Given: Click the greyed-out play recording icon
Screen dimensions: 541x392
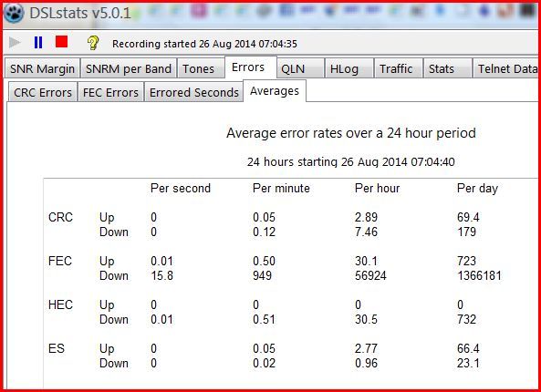Looking at the screenshot, I should pos(15,43).
